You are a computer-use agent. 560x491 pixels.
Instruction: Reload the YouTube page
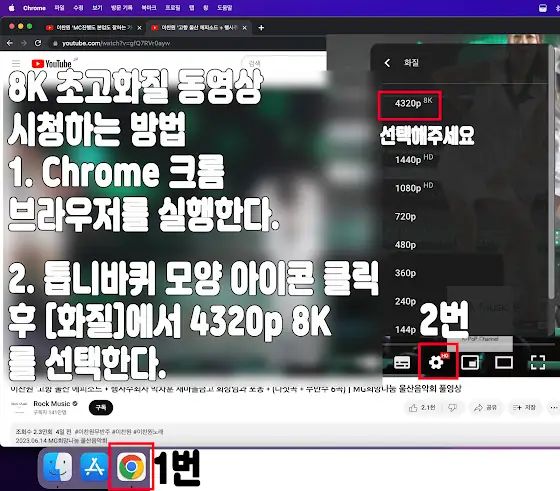point(38,43)
